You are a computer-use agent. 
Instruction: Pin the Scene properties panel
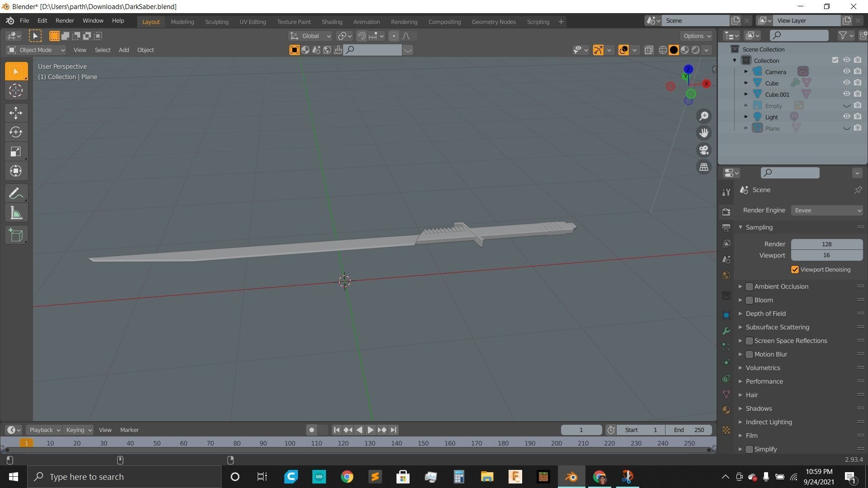pyautogui.click(x=858, y=190)
